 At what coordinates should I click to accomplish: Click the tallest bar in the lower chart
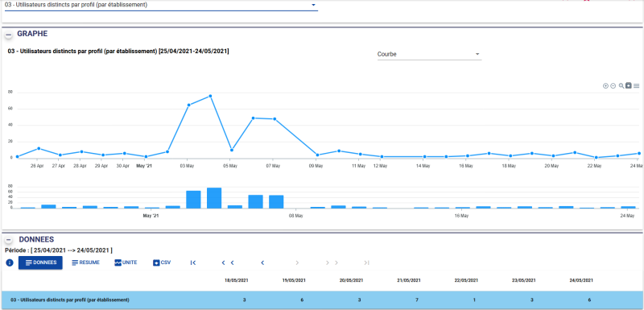(x=214, y=198)
